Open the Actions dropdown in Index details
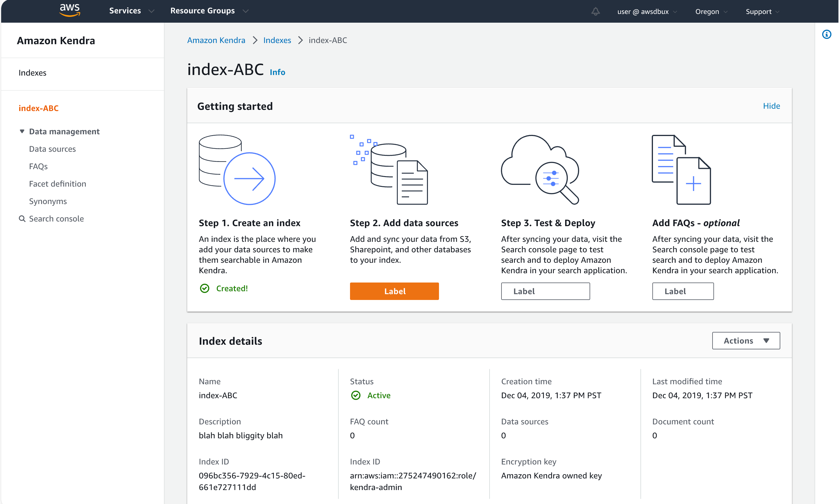Viewport: 839px width, 504px height. tap(746, 340)
